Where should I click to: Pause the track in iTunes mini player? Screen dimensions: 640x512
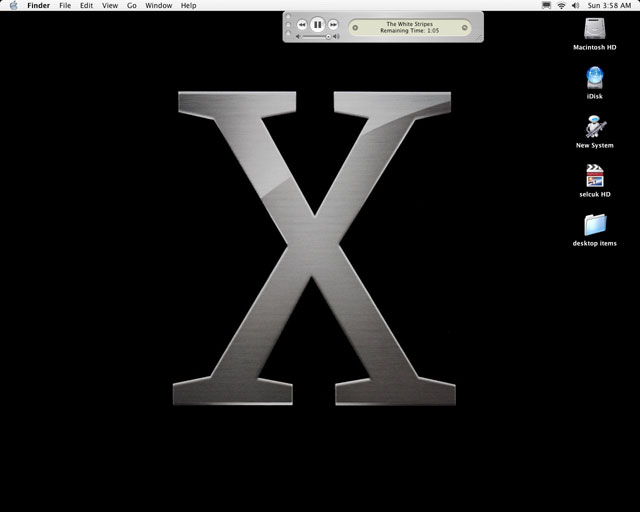[x=317, y=24]
